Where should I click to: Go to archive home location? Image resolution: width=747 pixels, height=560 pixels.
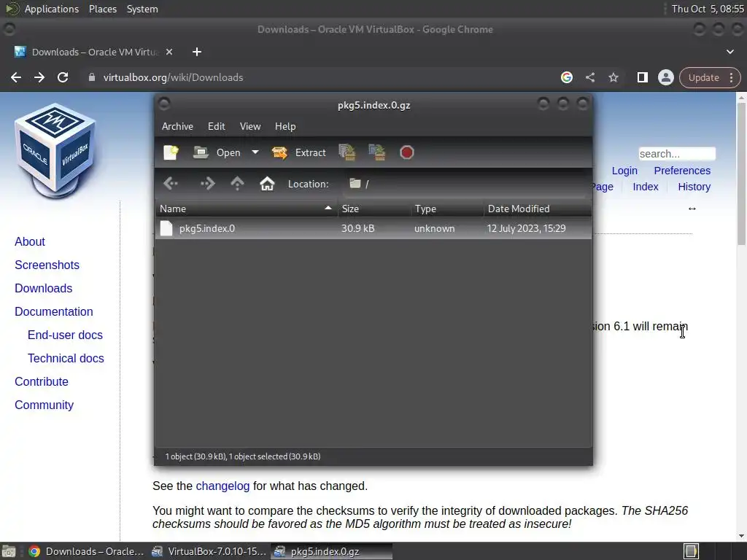[267, 183]
